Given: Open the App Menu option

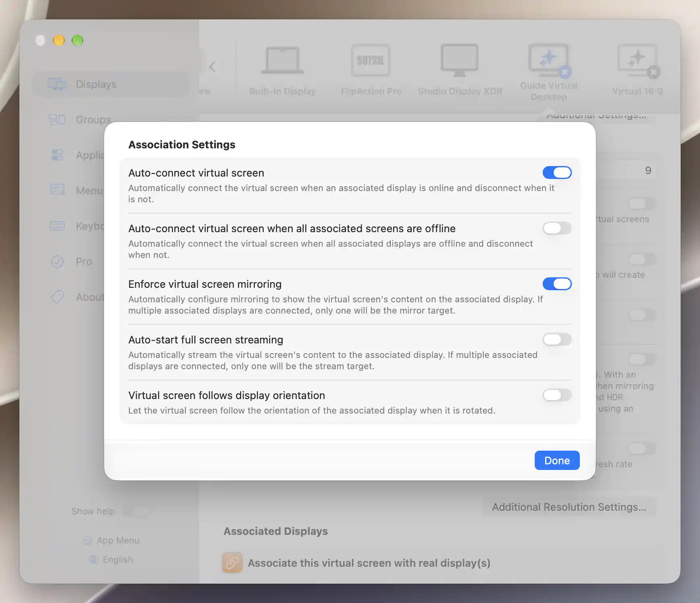Looking at the screenshot, I should point(111,540).
